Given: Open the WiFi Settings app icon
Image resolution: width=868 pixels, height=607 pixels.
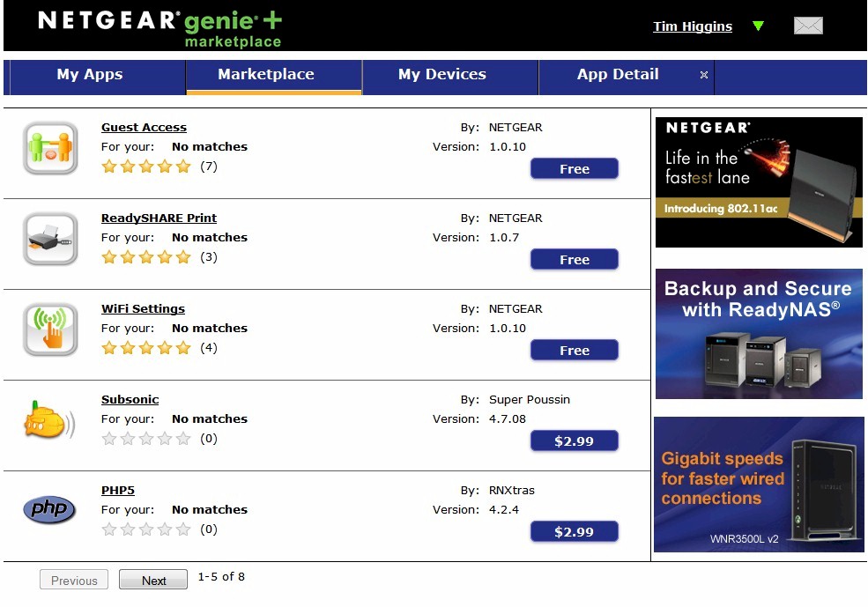Looking at the screenshot, I should coord(50,329).
